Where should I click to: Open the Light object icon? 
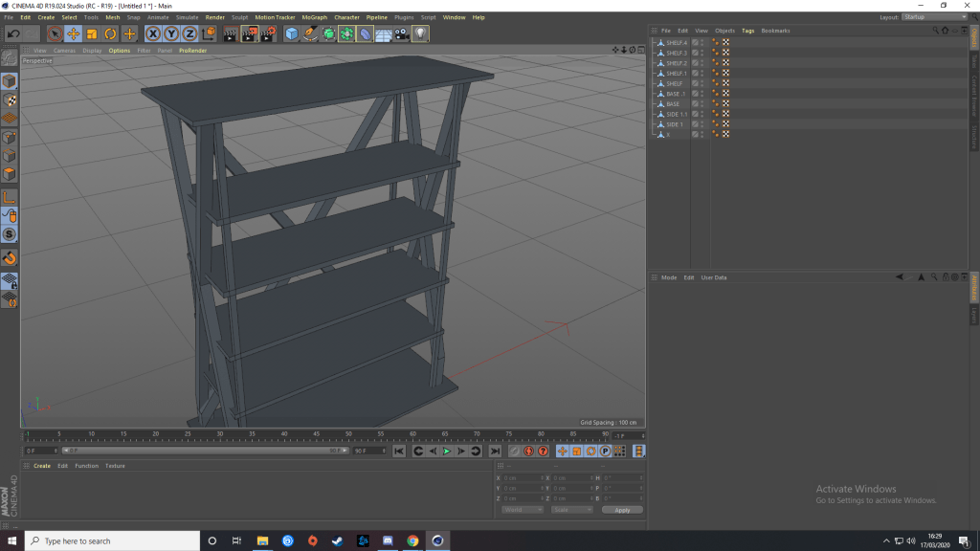420,34
